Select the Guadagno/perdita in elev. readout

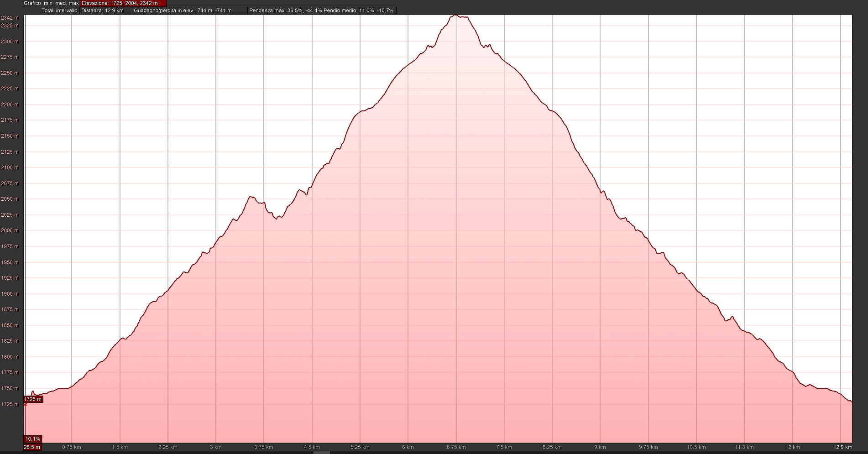(183, 10)
